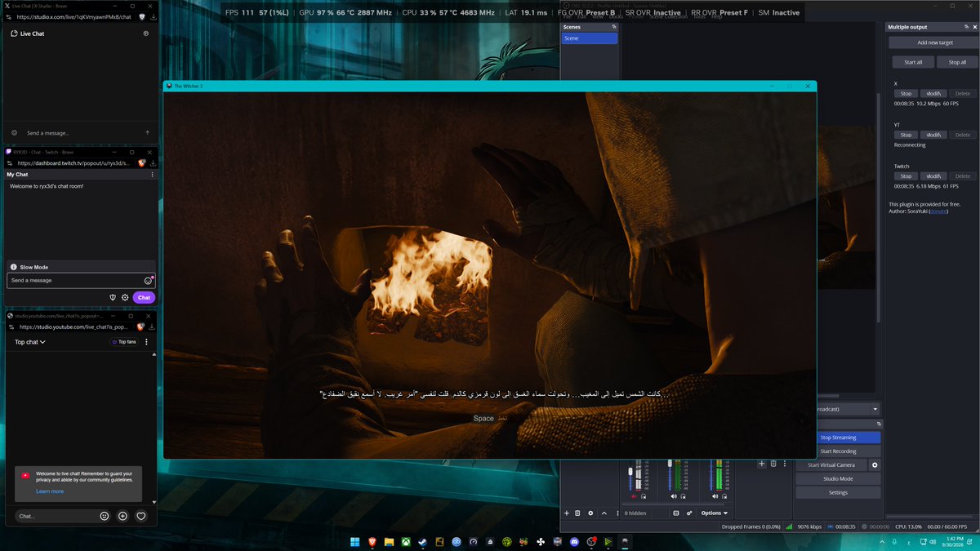980x551 pixels.
Task: Click the Top fans toggle in YouTube chat
Action: [x=123, y=342]
